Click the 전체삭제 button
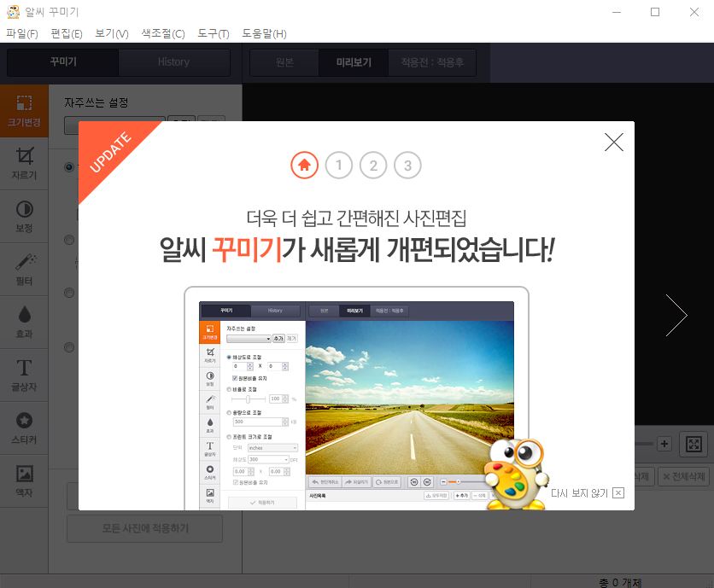This screenshot has width=714, height=588. [x=683, y=476]
